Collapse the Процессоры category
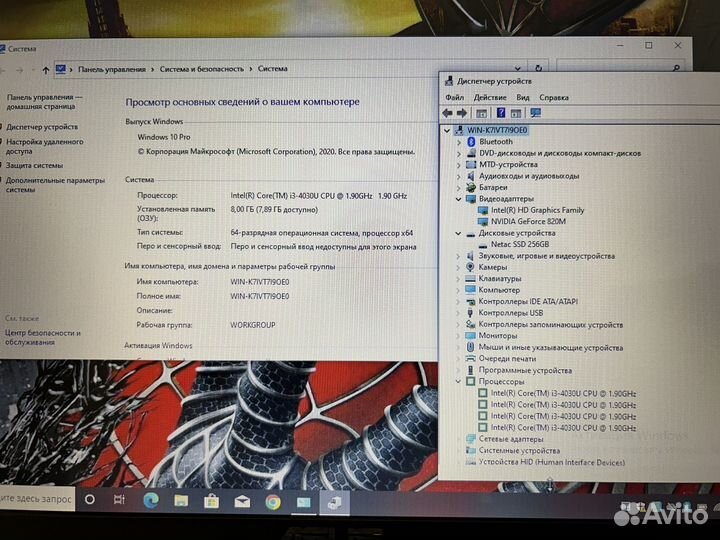This screenshot has width=720, height=540. coord(458,382)
